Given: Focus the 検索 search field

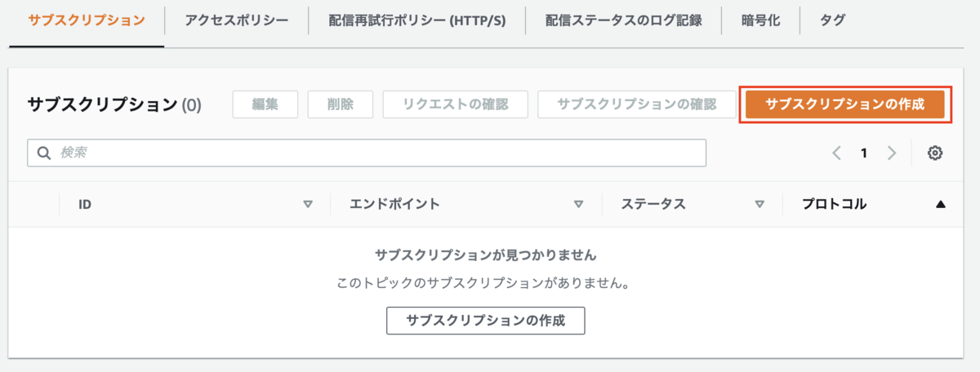Looking at the screenshot, I should click(367, 153).
